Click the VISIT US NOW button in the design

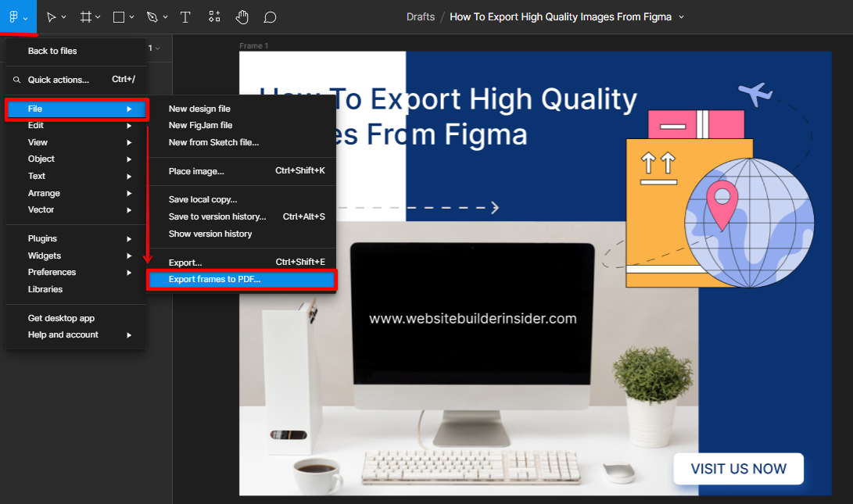tap(738, 469)
